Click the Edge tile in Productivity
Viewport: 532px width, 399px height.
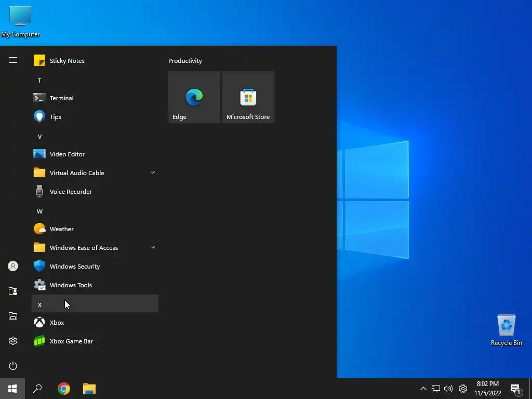pos(194,97)
